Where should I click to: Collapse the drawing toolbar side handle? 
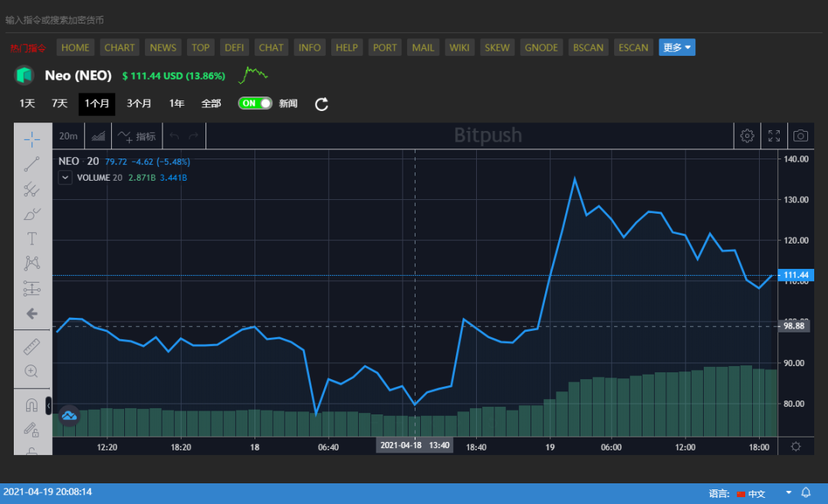point(48,405)
